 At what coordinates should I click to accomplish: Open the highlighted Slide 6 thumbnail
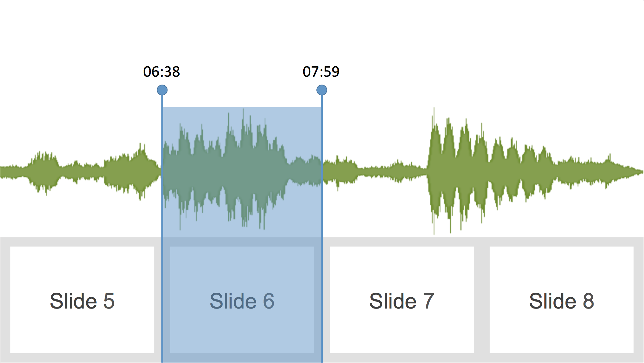(242, 300)
